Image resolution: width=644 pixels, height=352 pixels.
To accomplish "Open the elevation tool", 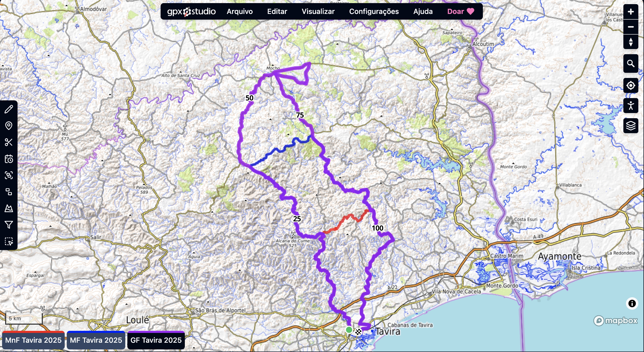I will pos(9,208).
